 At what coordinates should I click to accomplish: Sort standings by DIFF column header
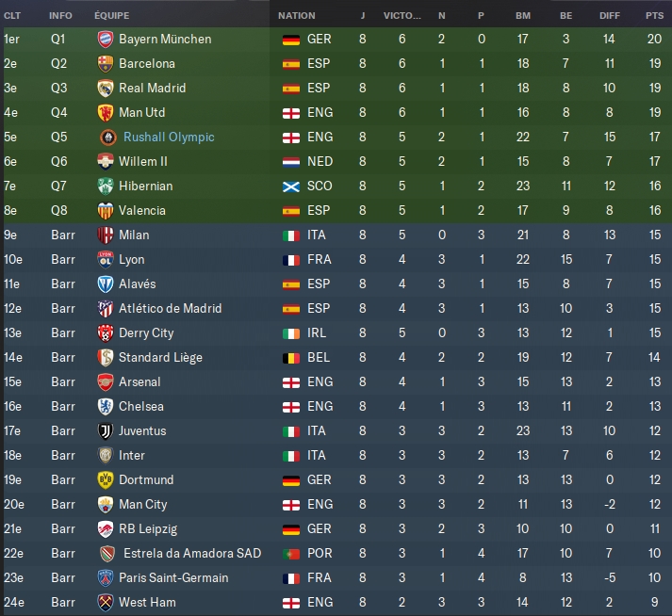(610, 16)
